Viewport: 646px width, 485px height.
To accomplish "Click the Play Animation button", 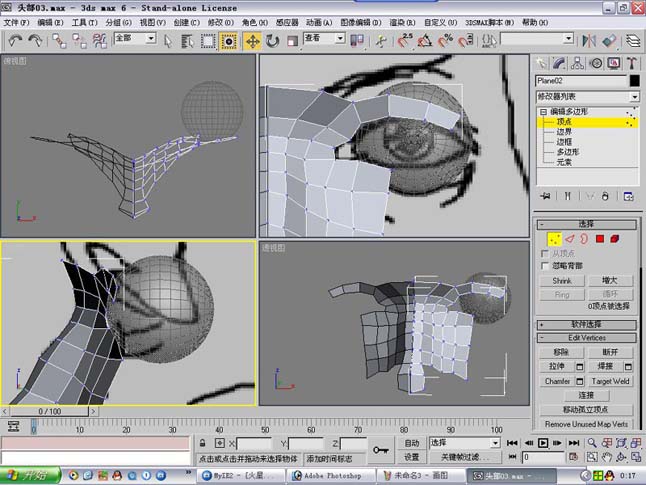I will click(x=543, y=443).
